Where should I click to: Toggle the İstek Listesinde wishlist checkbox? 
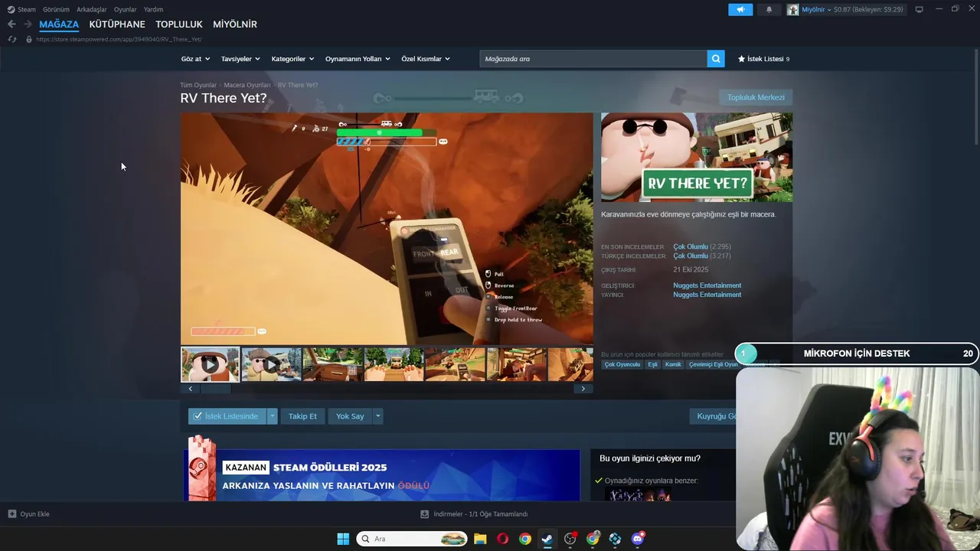pyautogui.click(x=198, y=416)
